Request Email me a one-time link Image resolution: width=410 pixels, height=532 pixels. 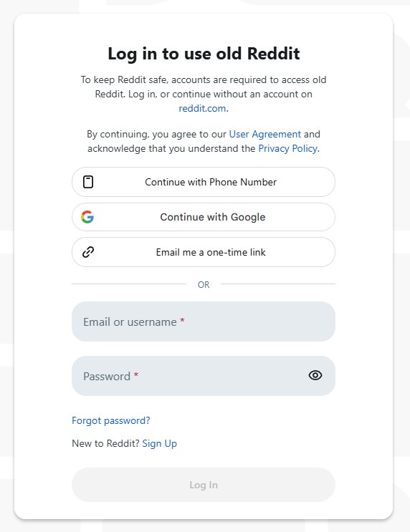click(x=204, y=252)
